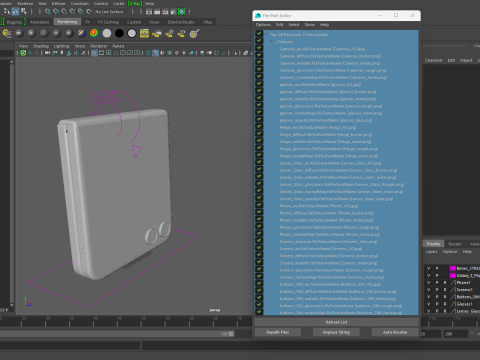
Task: Click the Refresh List button
Action: coord(336,322)
